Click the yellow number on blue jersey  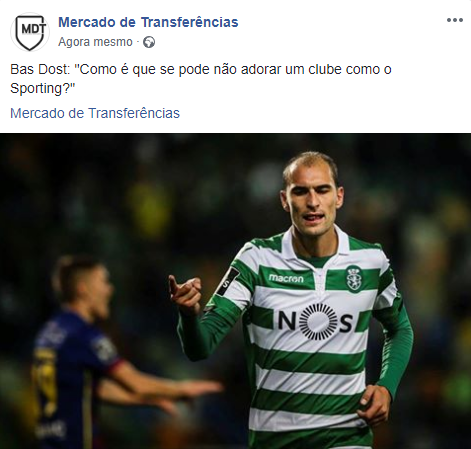(x=45, y=382)
